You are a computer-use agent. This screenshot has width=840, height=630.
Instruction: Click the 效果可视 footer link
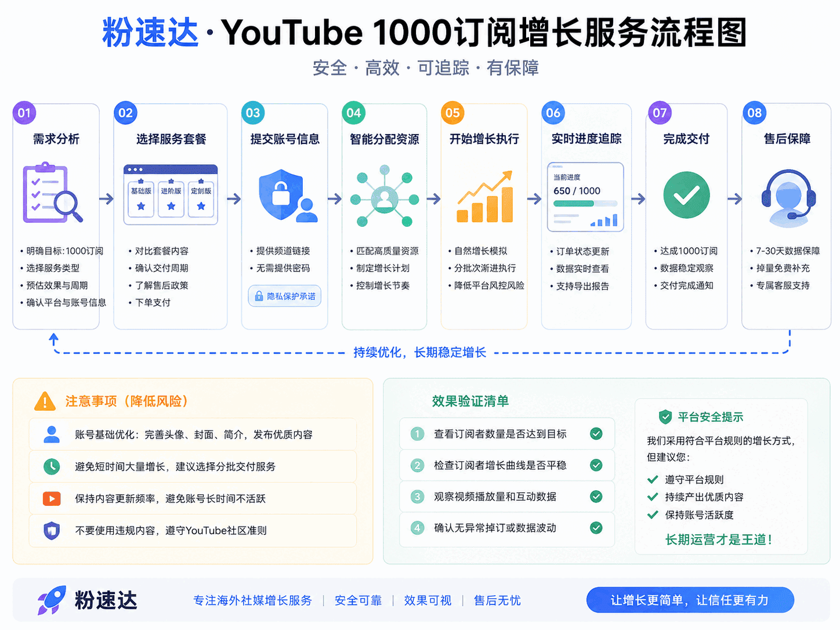tap(428, 600)
